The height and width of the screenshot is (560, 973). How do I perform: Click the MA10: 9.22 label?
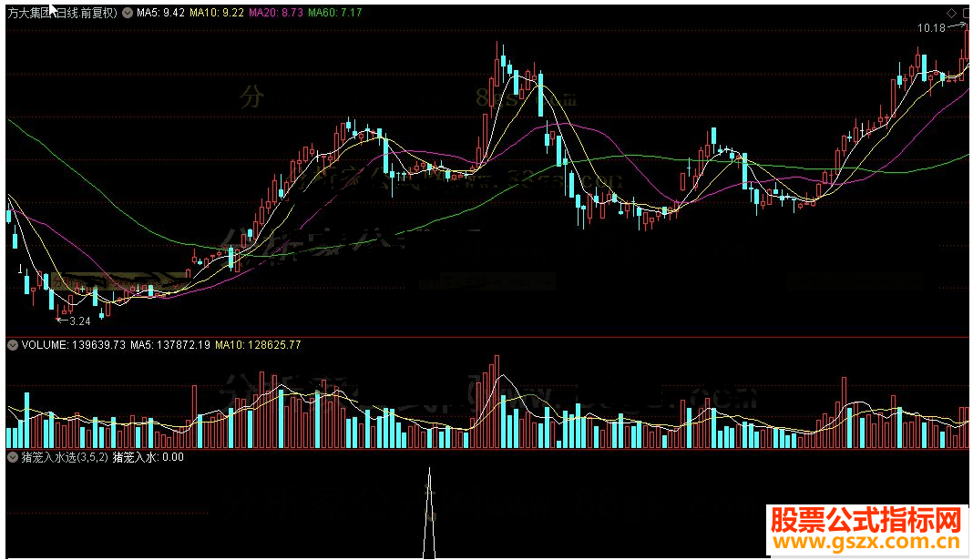coord(217,13)
